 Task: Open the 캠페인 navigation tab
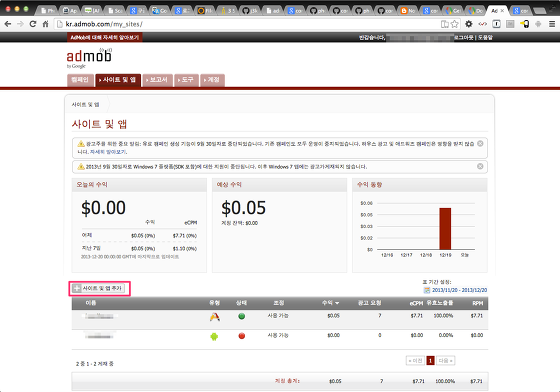[80, 80]
